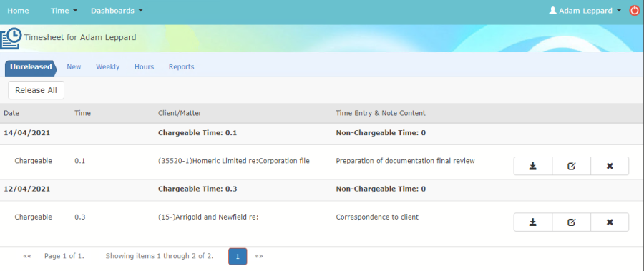Open the Time dropdown menu
This screenshot has width=644, height=271.
(64, 11)
